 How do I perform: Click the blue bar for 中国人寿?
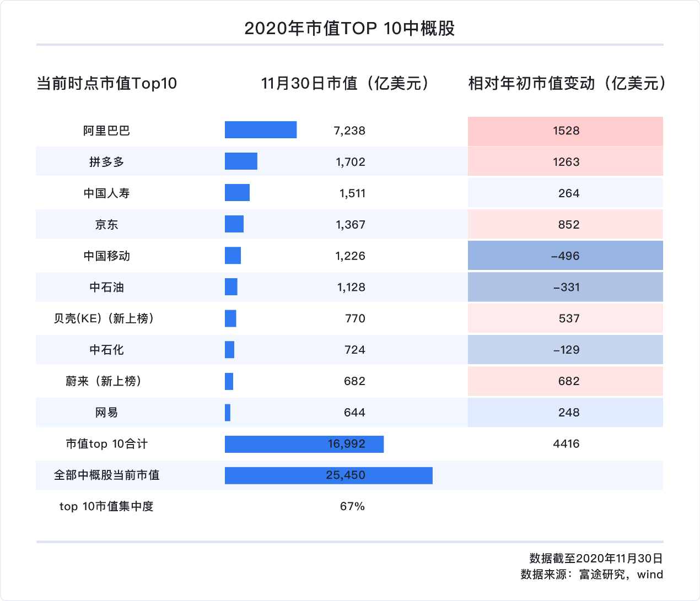click(237, 193)
